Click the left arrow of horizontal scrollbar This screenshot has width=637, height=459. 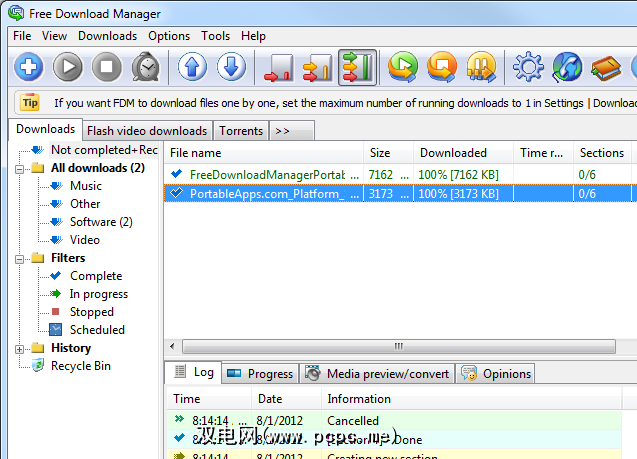(173, 346)
